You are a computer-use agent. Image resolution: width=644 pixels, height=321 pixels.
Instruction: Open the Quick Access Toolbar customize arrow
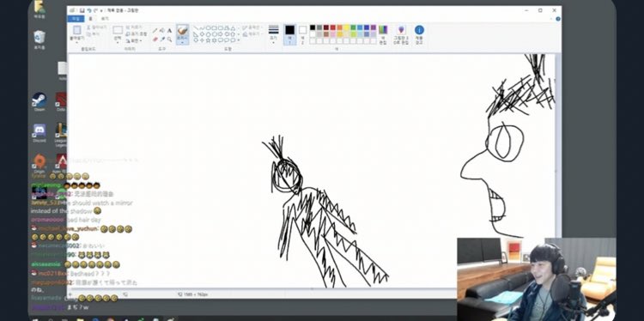101,10
